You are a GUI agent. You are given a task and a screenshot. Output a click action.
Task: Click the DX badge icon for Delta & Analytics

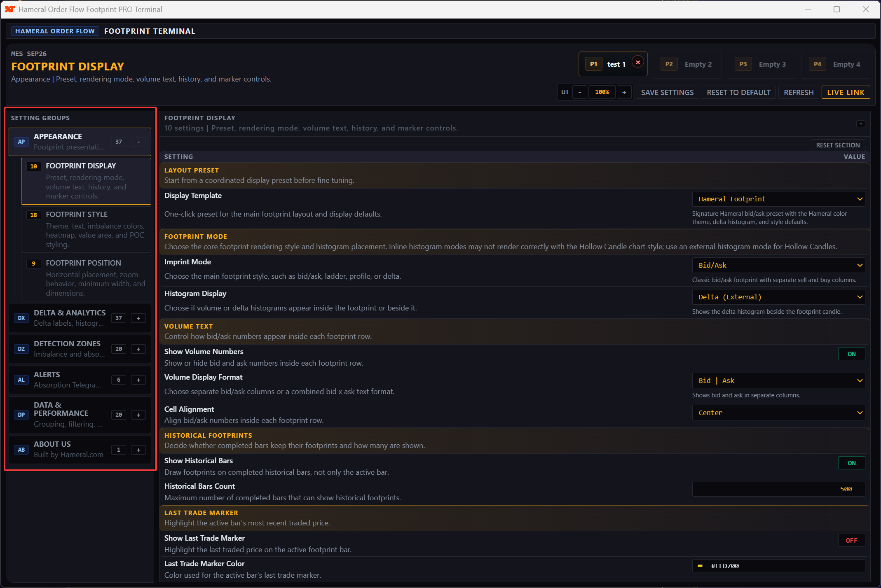coord(21,318)
